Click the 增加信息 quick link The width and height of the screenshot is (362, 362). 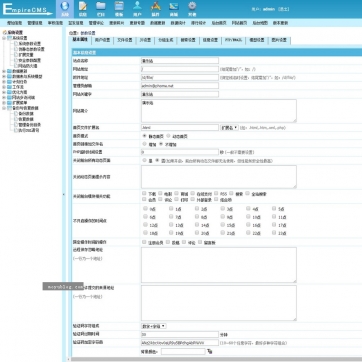pyautogui.click(x=14, y=23)
